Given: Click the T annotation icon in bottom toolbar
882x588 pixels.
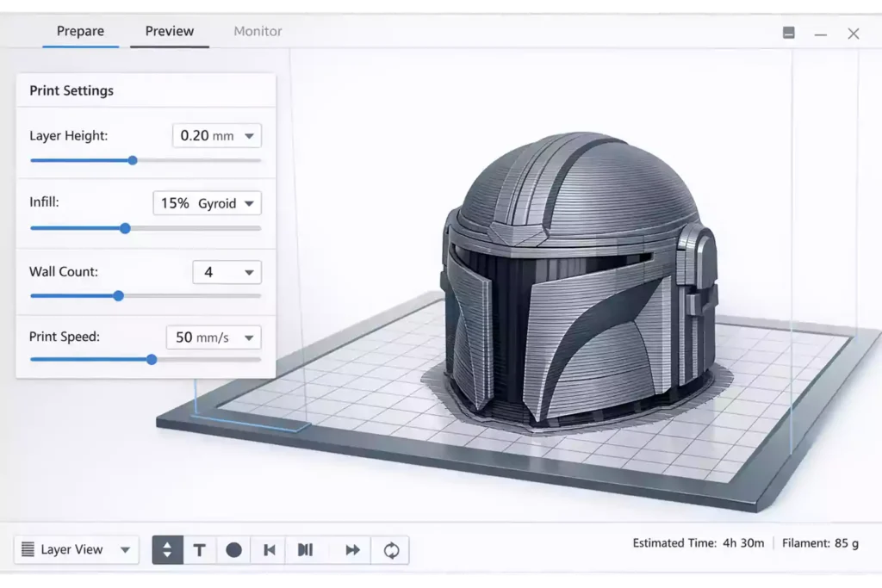Looking at the screenshot, I should tap(199, 549).
